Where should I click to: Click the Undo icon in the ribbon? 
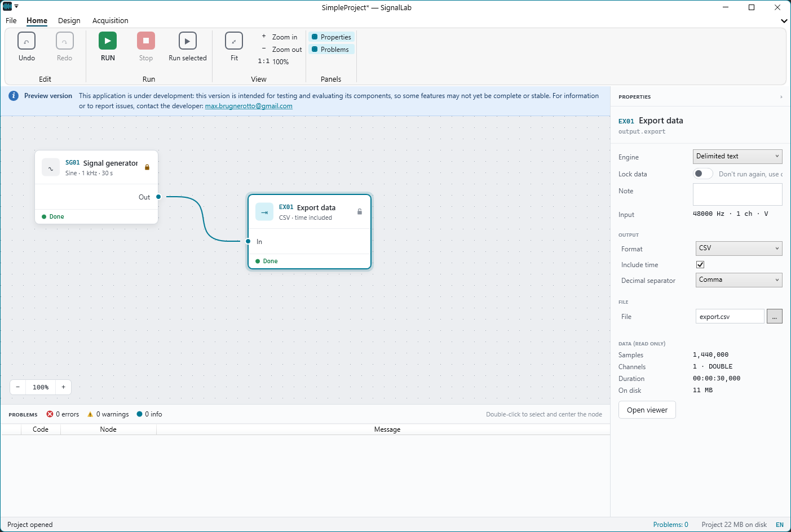(26, 41)
